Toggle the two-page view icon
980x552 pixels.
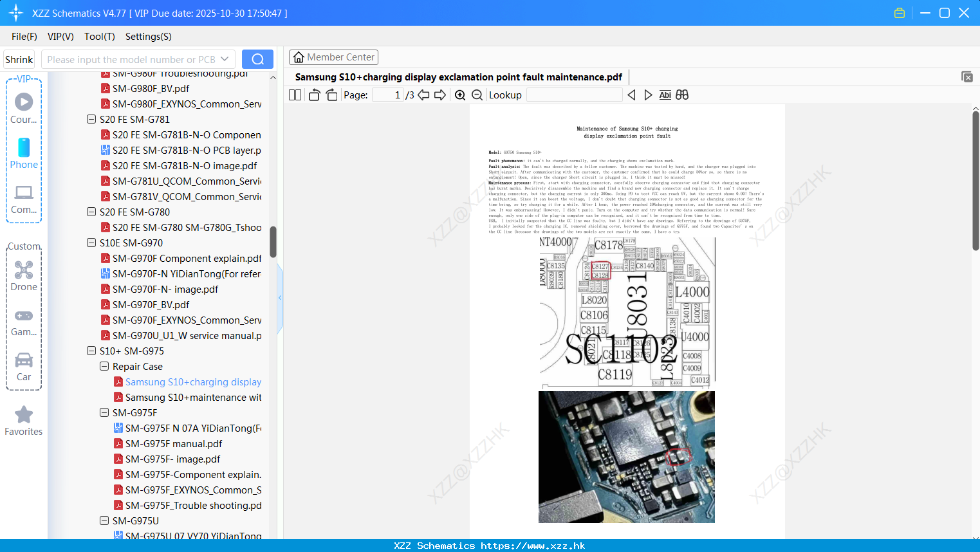(295, 95)
